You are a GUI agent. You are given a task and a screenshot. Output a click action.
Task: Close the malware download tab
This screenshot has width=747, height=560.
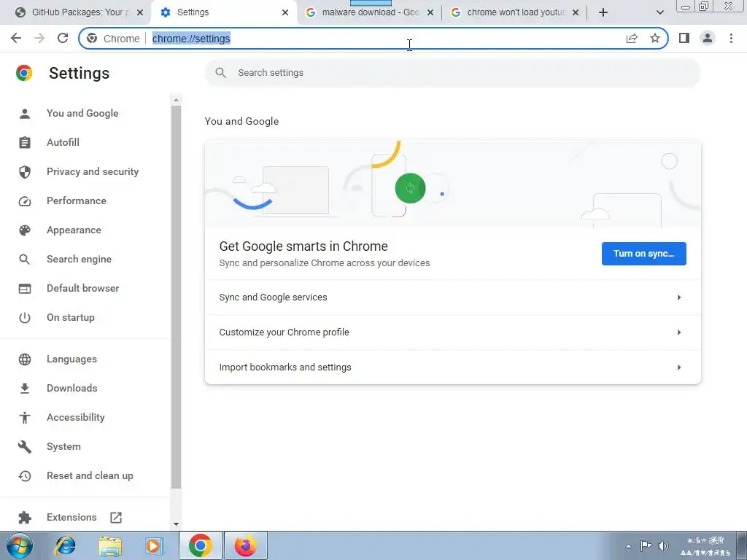[x=430, y=12]
